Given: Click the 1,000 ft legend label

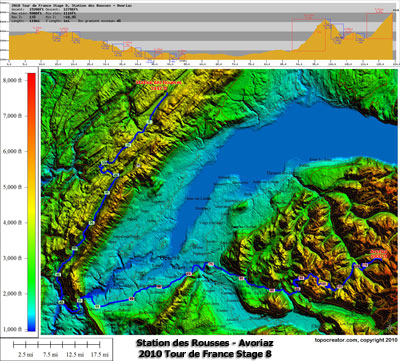Looking at the screenshot, I should 14,329.
